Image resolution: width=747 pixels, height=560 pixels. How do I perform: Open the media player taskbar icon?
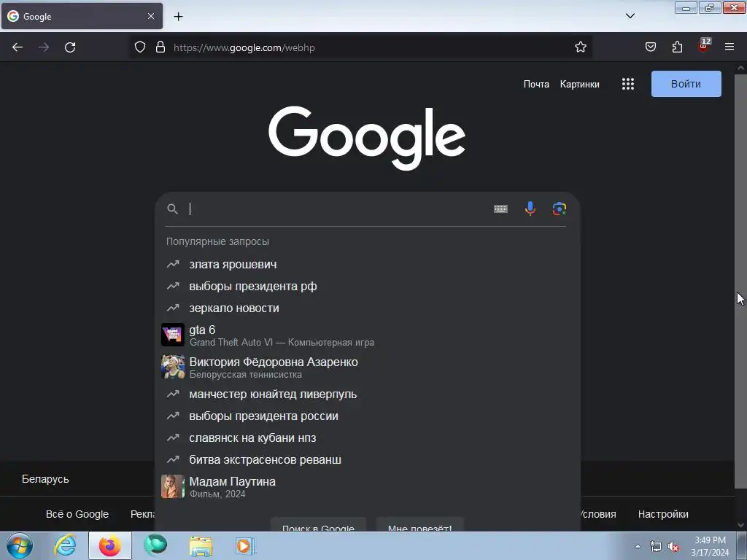[245, 545]
